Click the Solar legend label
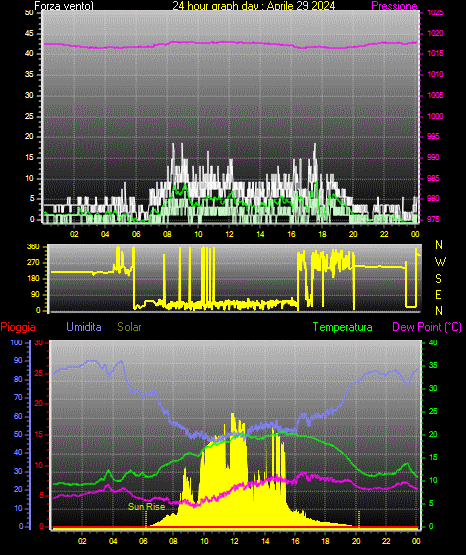This screenshot has width=466, height=555. [x=129, y=327]
